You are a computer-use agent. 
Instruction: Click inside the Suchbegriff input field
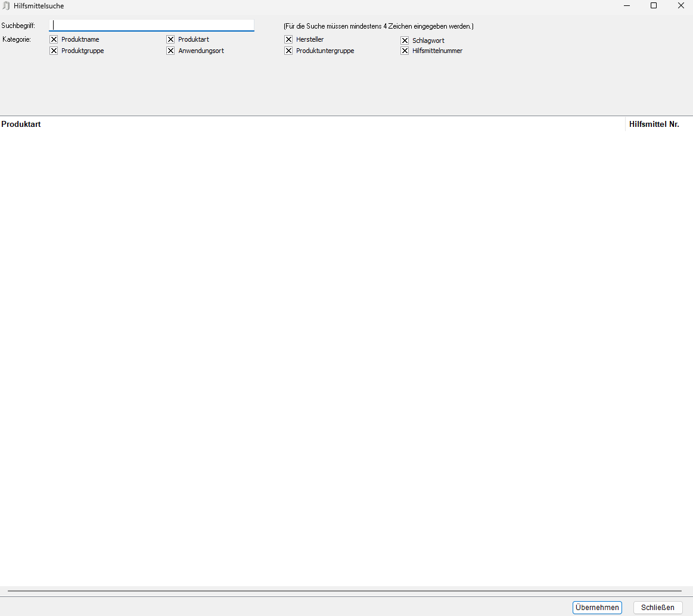coord(151,25)
